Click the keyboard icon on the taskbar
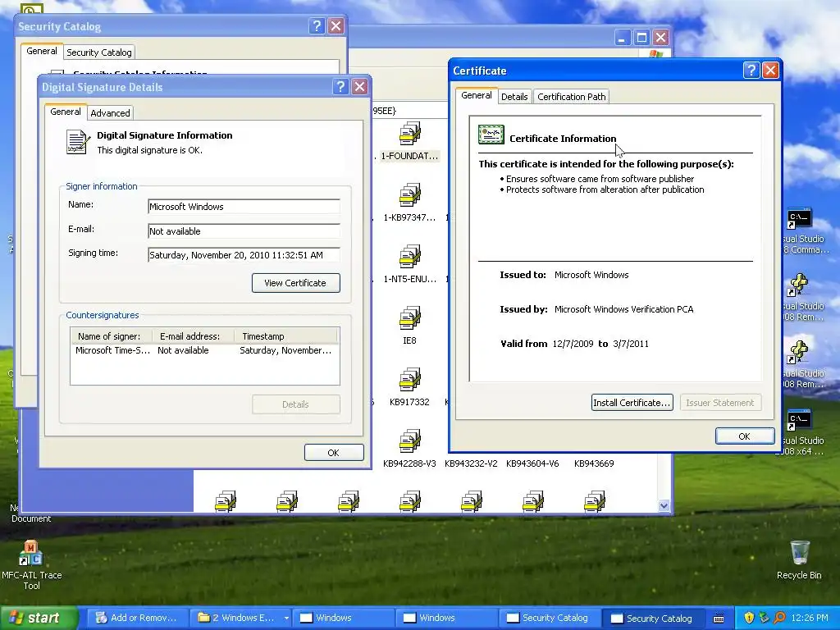 click(719, 619)
